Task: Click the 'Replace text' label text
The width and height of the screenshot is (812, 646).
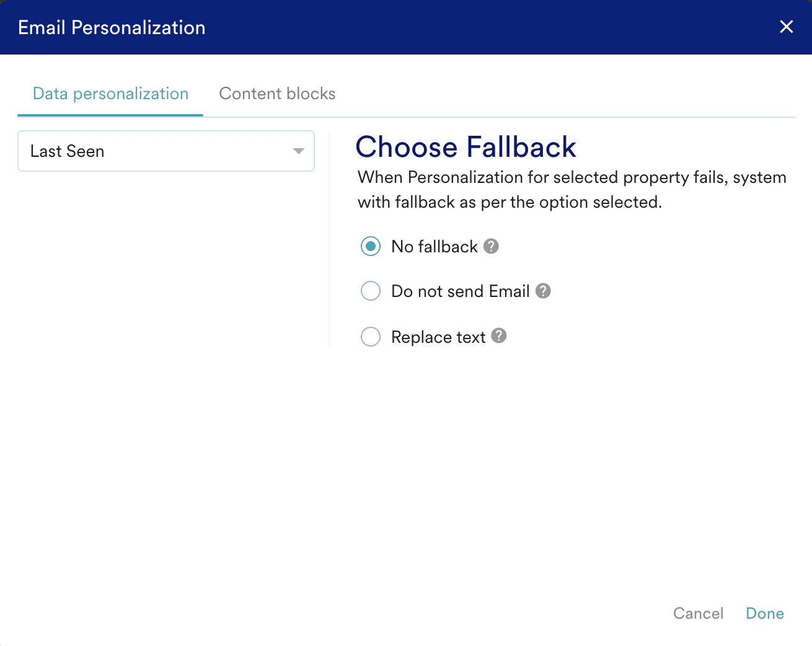Action: [438, 337]
